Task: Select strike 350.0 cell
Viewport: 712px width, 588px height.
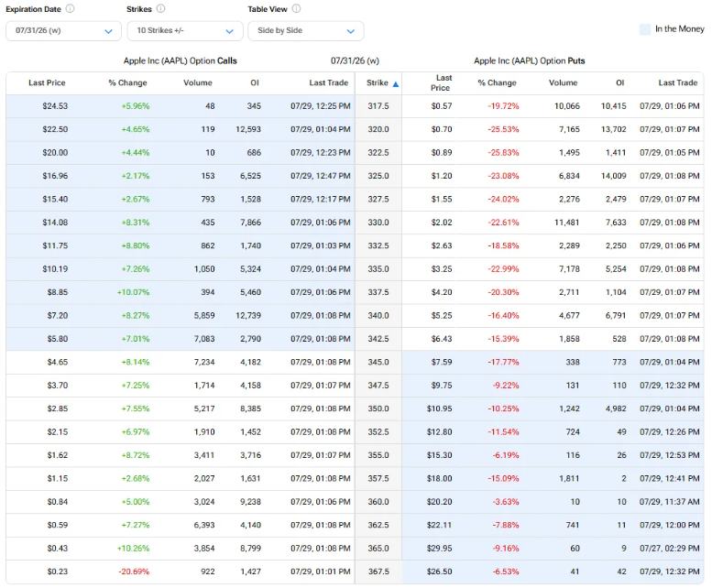Action: tap(378, 408)
